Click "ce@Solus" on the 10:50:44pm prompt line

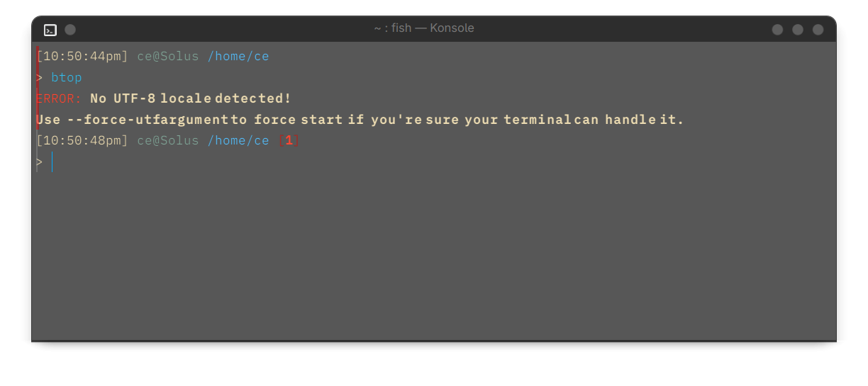[168, 56]
